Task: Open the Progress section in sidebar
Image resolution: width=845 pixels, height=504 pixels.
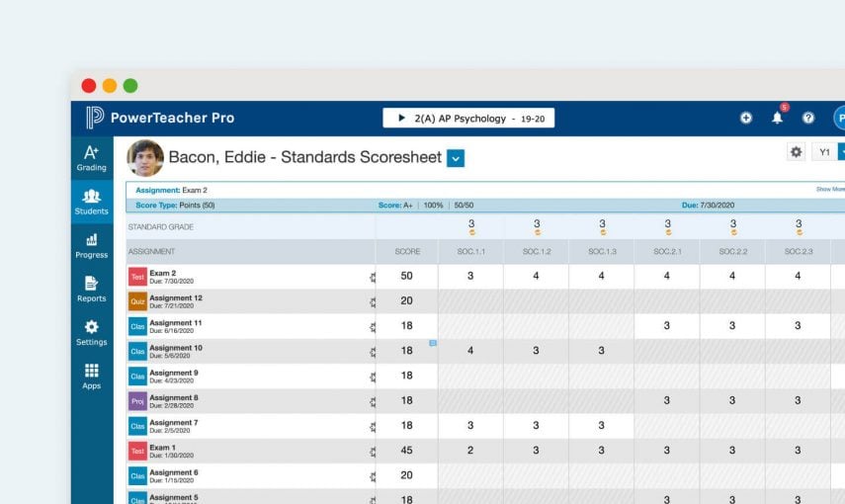Action: (92, 246)
